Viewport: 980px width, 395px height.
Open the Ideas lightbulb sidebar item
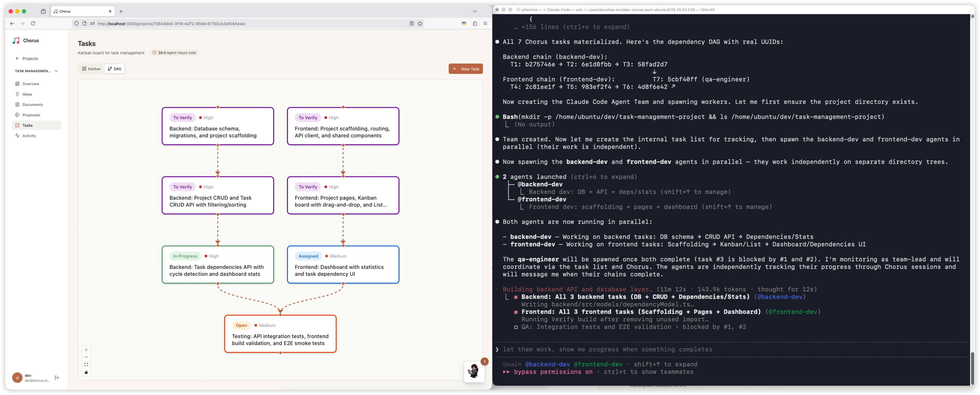coord(27,94)
